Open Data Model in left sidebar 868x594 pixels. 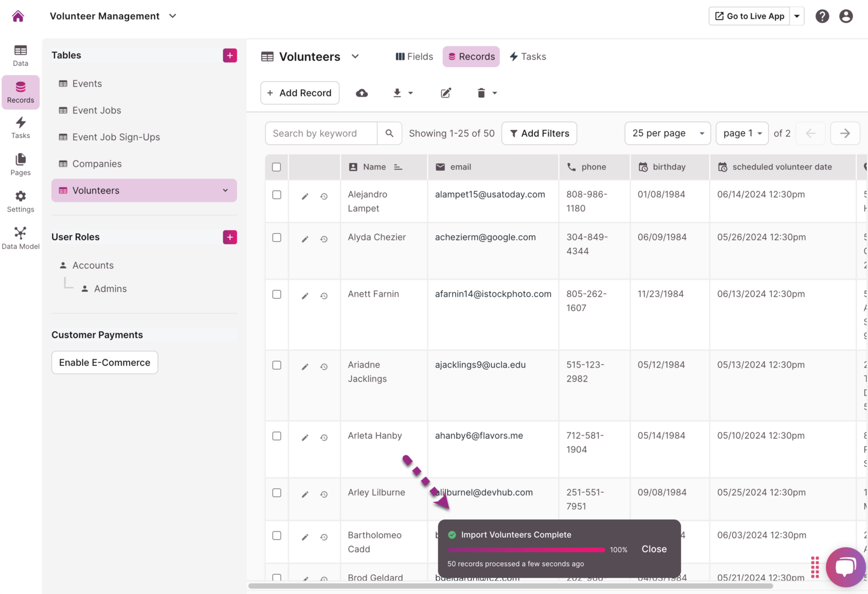[x=20, y=238]
